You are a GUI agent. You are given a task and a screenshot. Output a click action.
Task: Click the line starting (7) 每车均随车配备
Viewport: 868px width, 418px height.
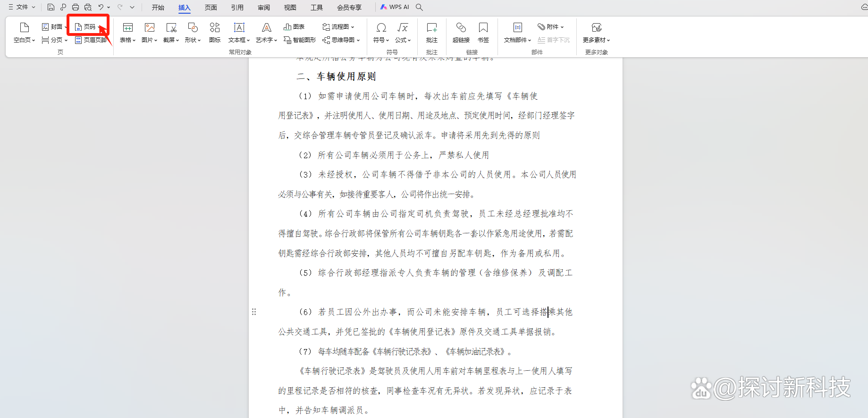406,351
